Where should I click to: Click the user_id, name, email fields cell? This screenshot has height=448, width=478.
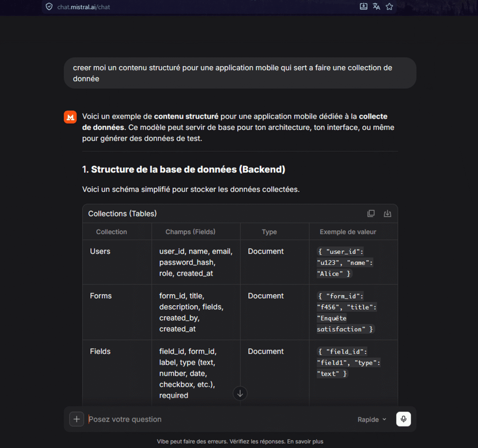196,262
